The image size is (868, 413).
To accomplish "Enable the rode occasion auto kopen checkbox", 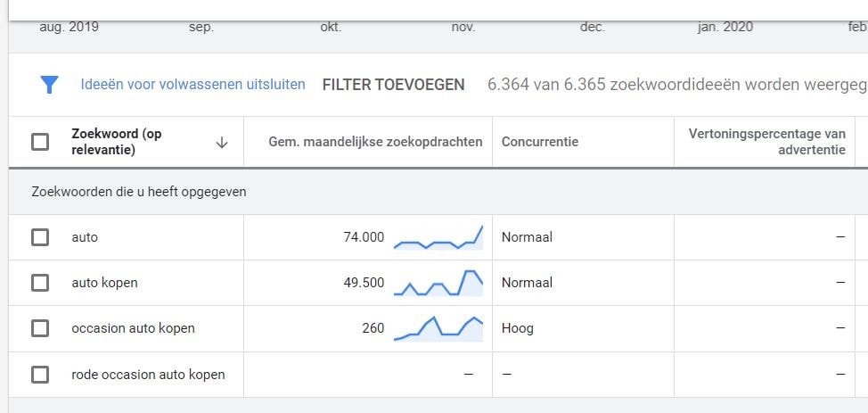I will [x=40, y=375].
